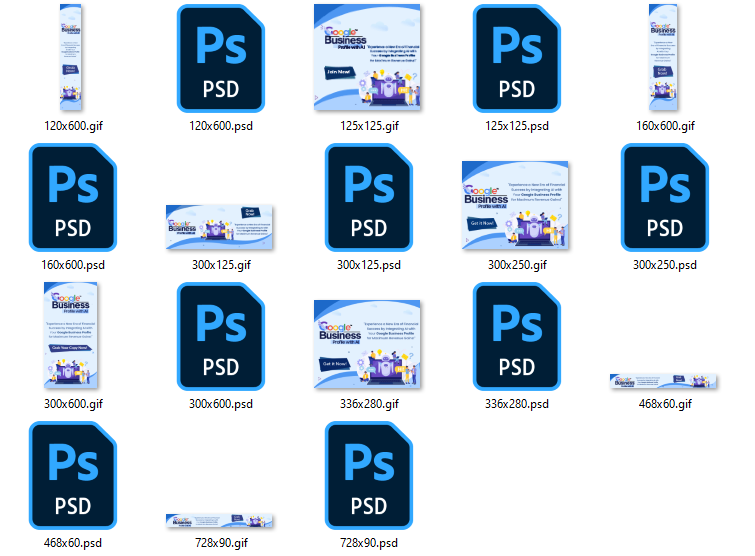
Task: Click the 300x250.gif banner thumbnail
Action: pyautogui.click(x=515, y=205)
